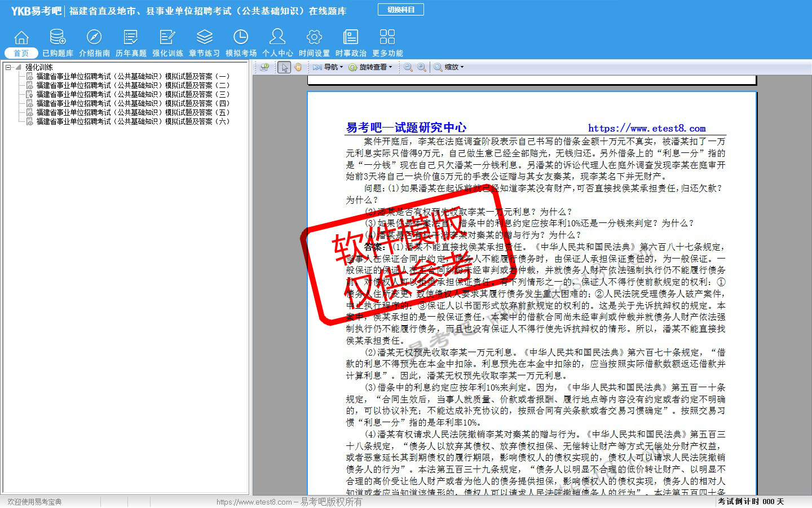Select 模拟试题及答案（三） in tree

(133, 94)
